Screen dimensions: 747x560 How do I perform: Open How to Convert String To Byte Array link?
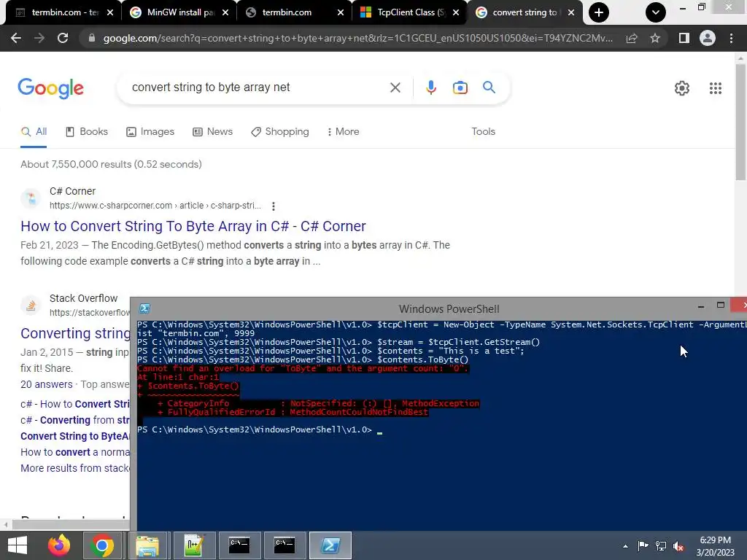point(193,226)
